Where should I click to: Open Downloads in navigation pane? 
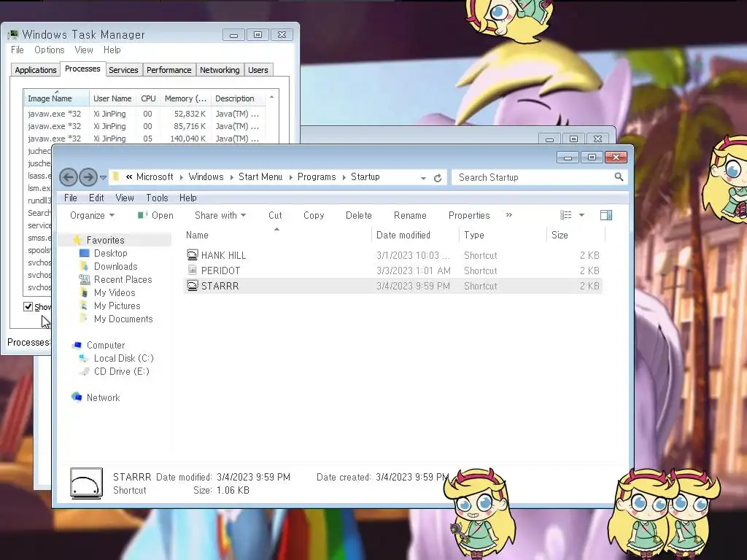[116, 266]
